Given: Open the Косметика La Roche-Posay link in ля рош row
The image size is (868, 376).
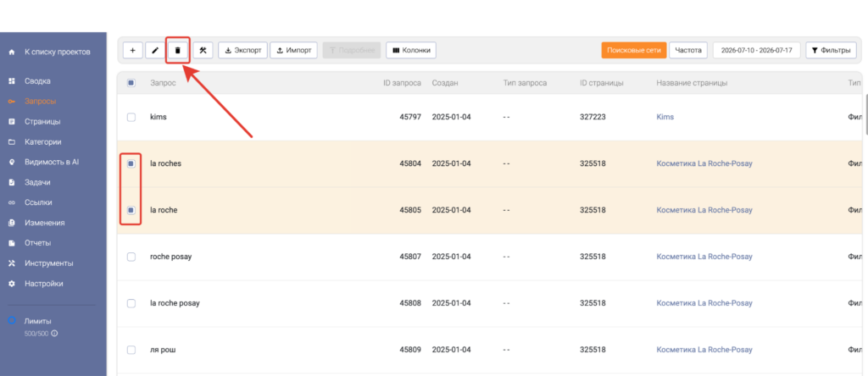Looking at the screenshot, I should pos(704,350).
